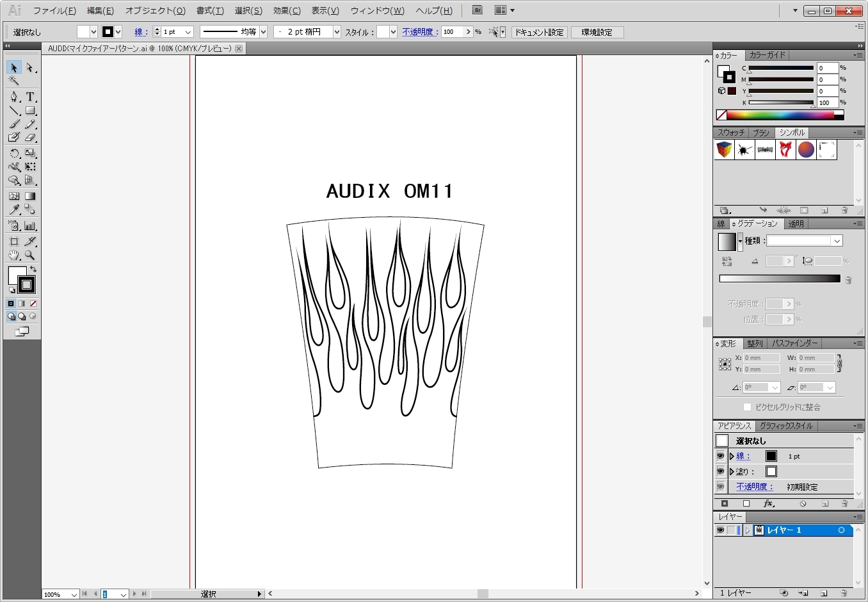
Task: Pick the Magic Wand tool
Action: [14, 81]
